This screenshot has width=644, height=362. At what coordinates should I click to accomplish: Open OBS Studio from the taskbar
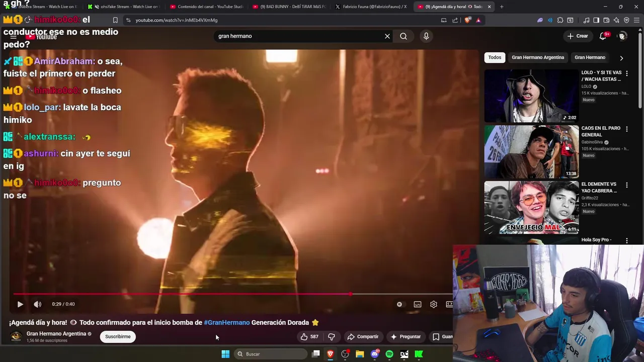[345, 354]
